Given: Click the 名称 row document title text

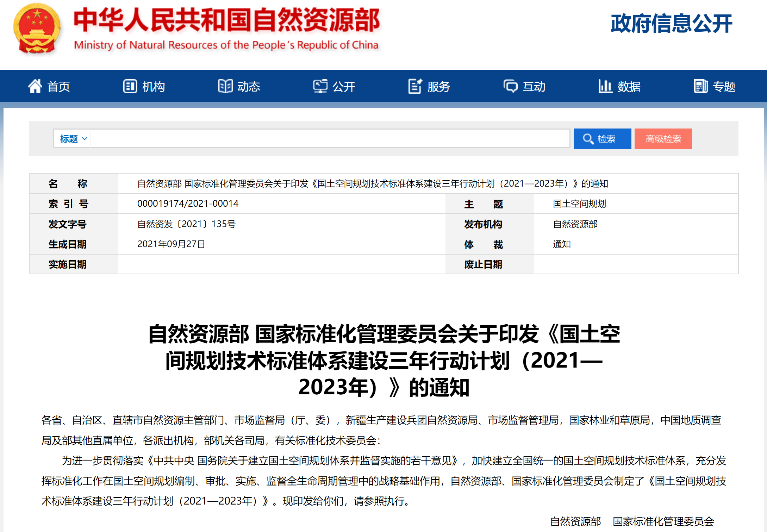Looking at the screenshot, I should tap(373, 183).
